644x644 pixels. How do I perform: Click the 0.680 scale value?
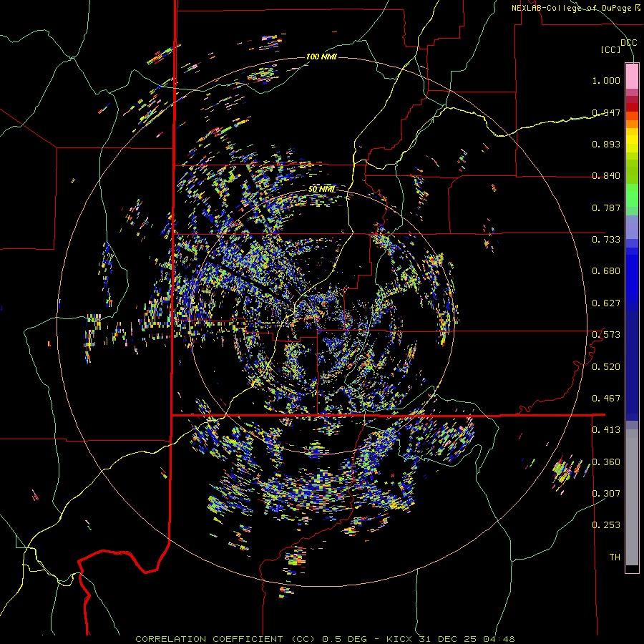(x=606, y=271)
